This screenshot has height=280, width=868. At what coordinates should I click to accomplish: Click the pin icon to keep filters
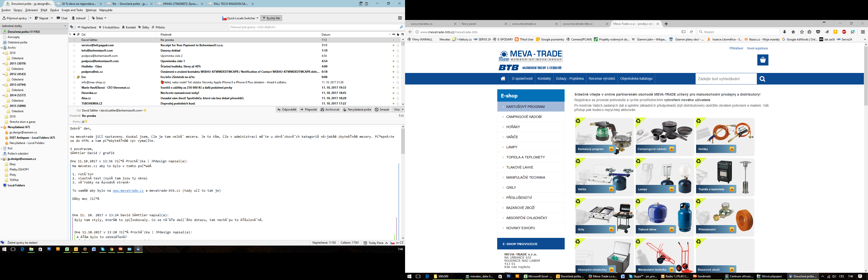(71, 27)
